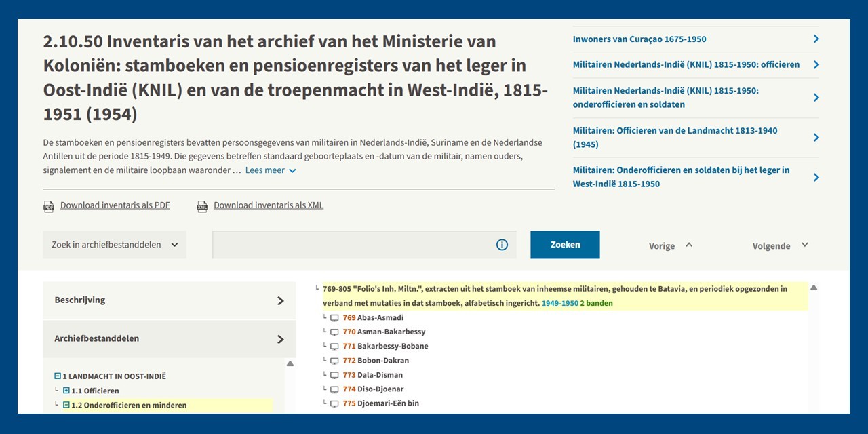868x434 pixels.
Task: Click the info icon in search field
Action: point(502,245)
